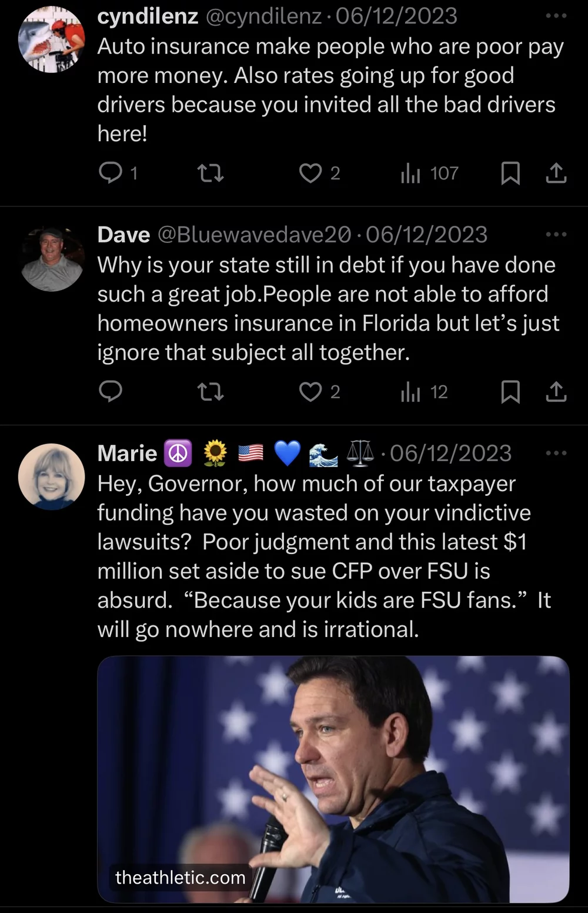This screenshot has width=588, height=913.
Task: Share cyndilenz's tweet
Action: [556, 173]
